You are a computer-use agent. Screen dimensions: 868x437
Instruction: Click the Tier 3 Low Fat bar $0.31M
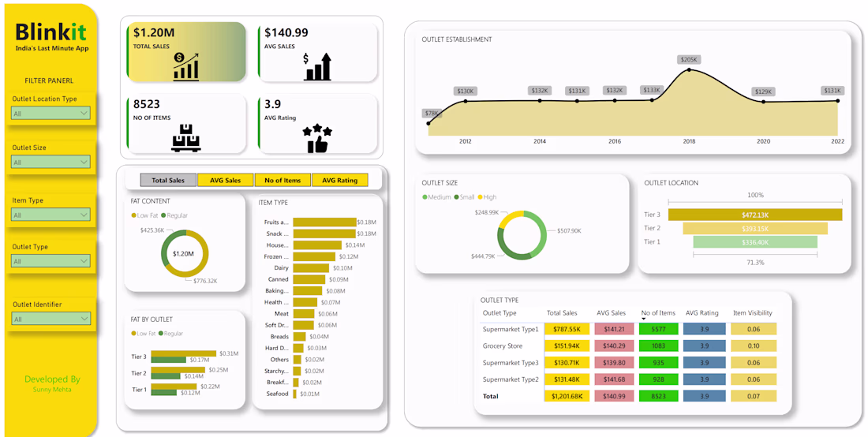coord(184,353)
